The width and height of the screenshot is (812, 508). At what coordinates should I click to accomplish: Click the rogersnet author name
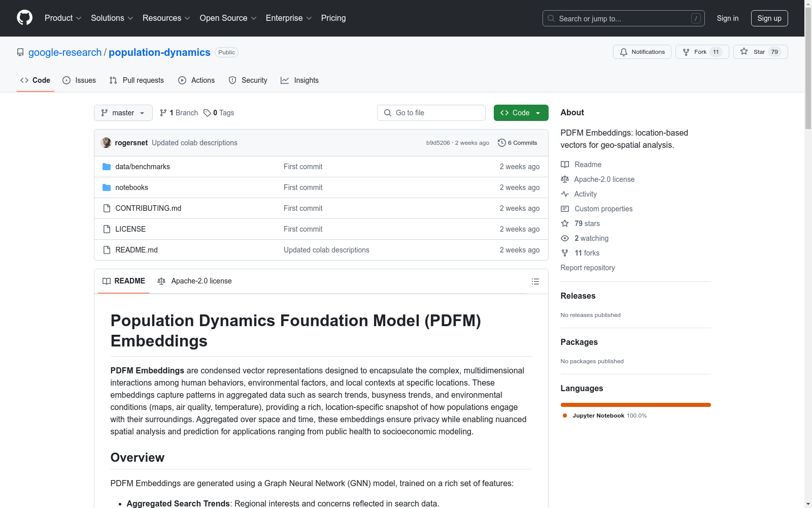pos(131,143)
